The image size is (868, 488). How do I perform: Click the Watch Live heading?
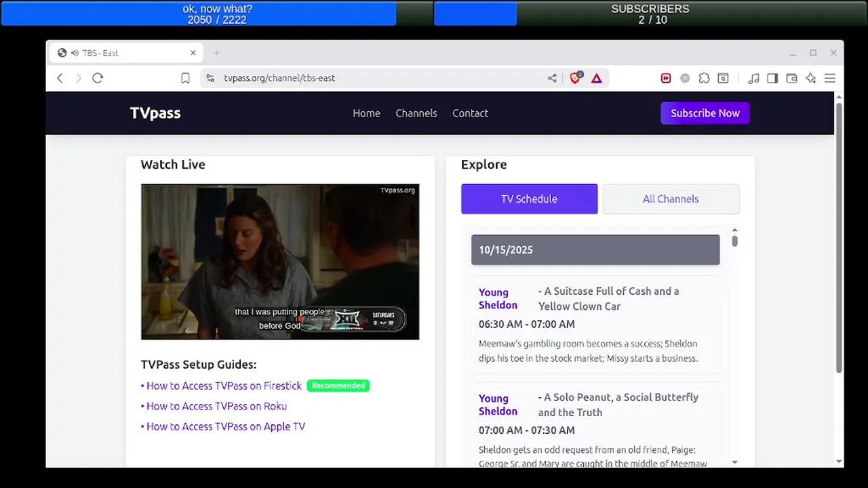coord(173,165)
